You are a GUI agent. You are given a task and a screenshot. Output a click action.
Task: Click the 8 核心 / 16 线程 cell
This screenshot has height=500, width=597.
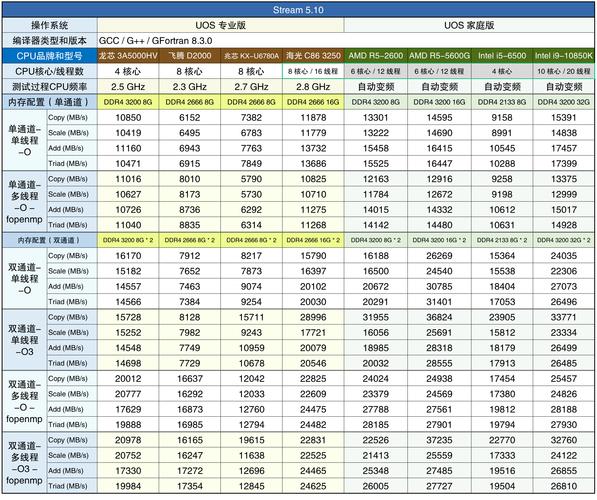tap(313, 71)
